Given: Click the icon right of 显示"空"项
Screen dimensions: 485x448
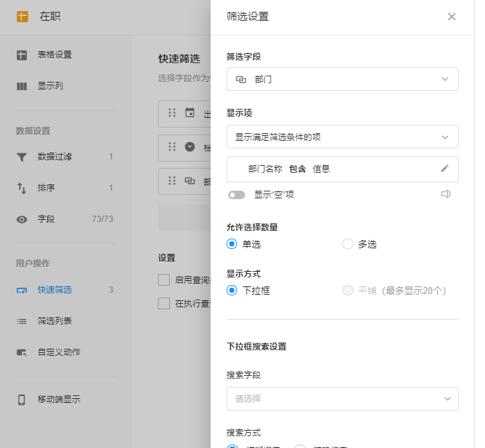Looking at the screenshot, I should [446, 194].
